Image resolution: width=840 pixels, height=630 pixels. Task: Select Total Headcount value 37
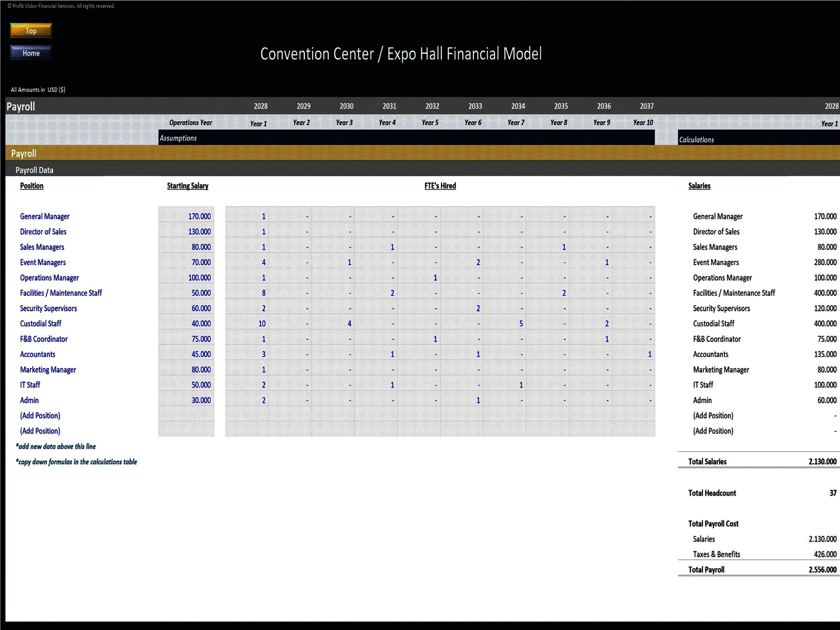(x=833, y=493)
